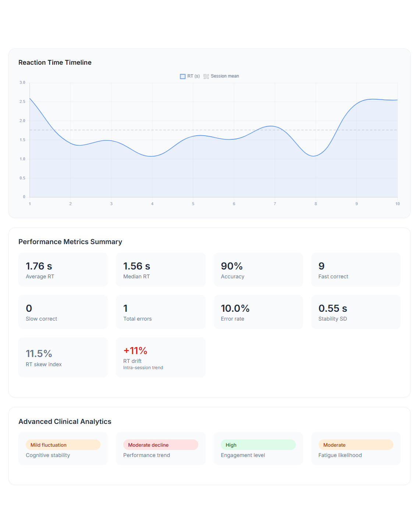Click the Stability SD 0.55 s card
The width and height of the screenshot is (415, 532).
[356, 312]
